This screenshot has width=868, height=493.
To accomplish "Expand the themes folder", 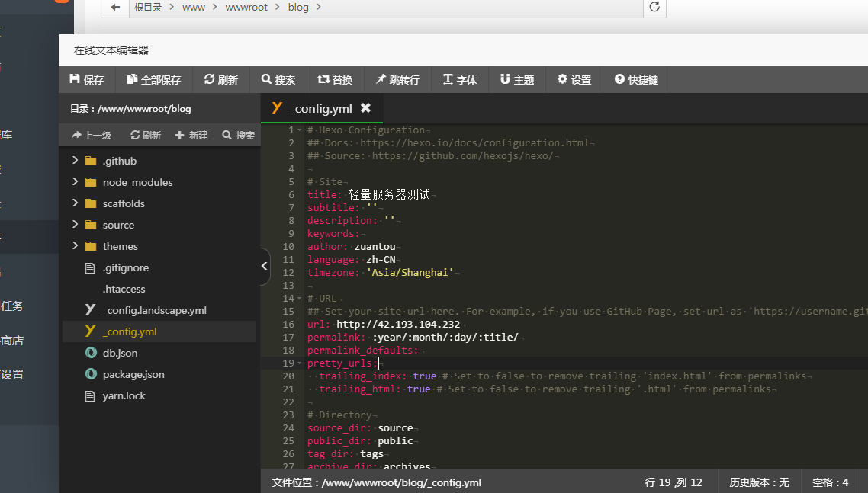I will (x=75, y=245).
